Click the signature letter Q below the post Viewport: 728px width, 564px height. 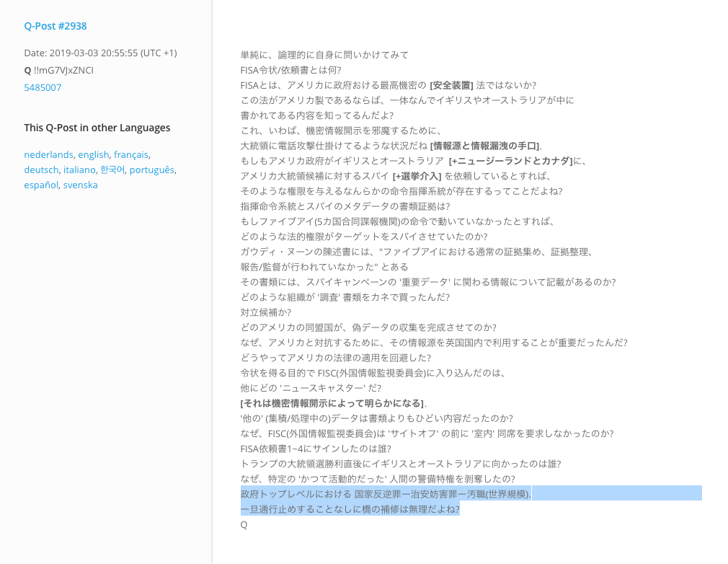click(x=244, y=524)
